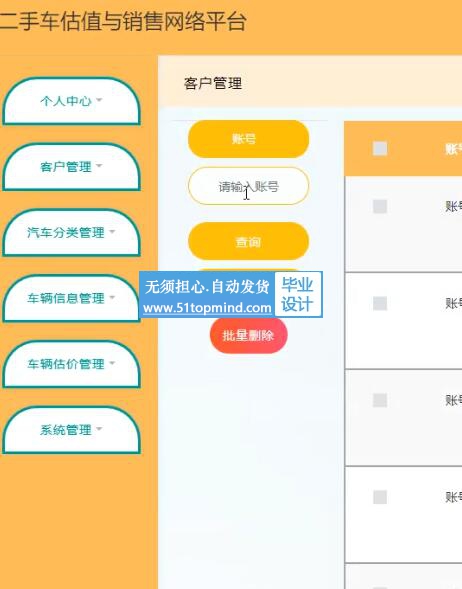Expand the 客户管理 sidebar arrow
The width and height of the screenshot is (462, 589).
pyautogui.click(x=99, y=166)
